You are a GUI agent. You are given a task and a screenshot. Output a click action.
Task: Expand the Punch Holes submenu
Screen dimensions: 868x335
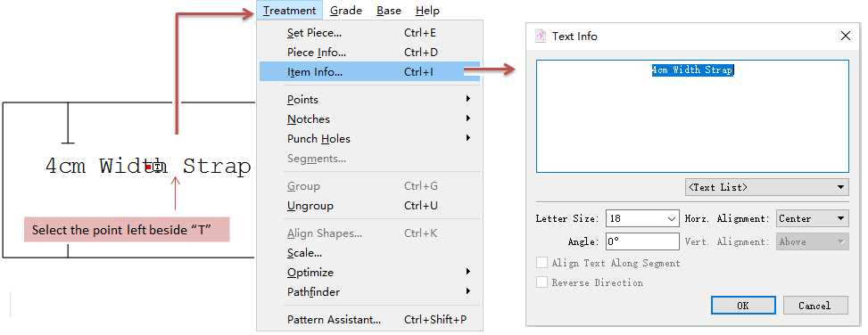[468, 137]
